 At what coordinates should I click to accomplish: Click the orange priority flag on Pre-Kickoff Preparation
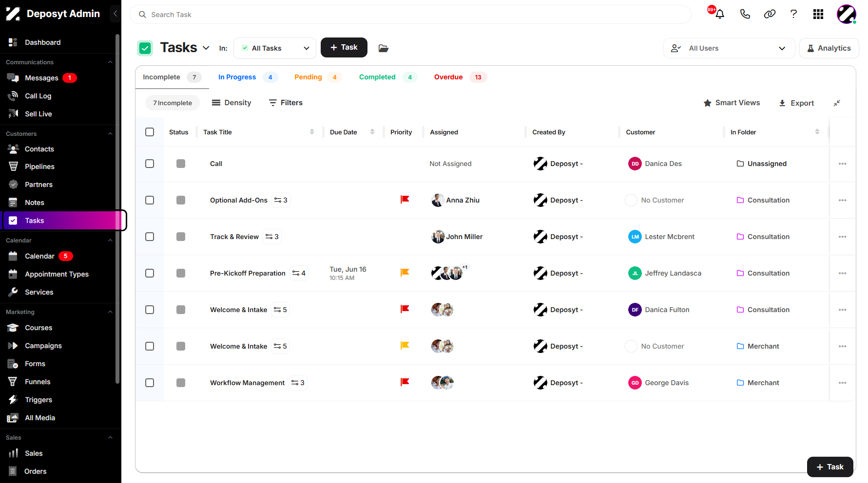pyautogui.click(x=405, y=273)
